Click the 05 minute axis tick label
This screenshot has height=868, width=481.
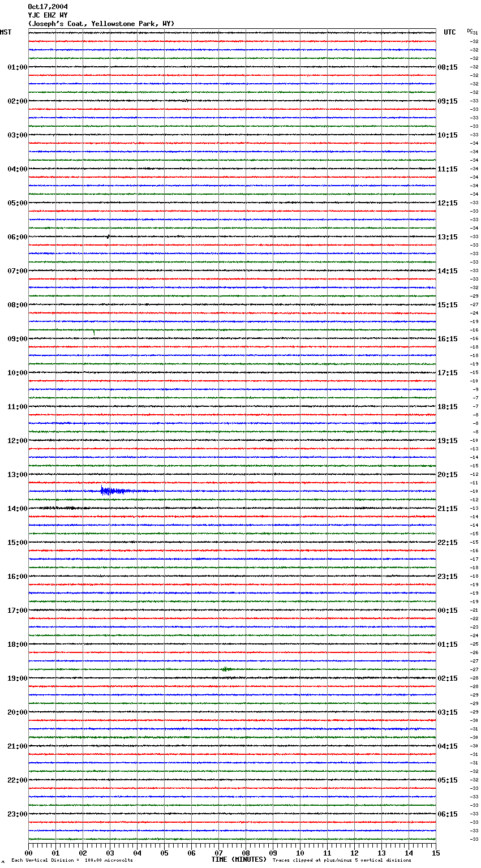point(164,853)
